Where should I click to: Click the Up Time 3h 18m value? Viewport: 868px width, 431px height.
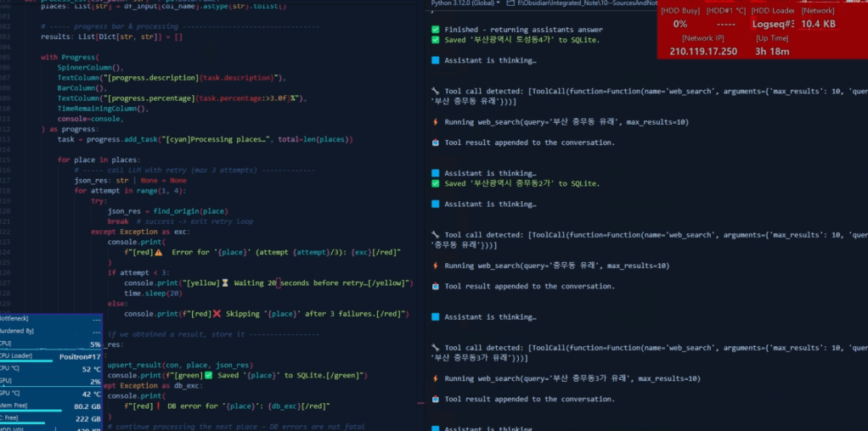click(772, 51)
